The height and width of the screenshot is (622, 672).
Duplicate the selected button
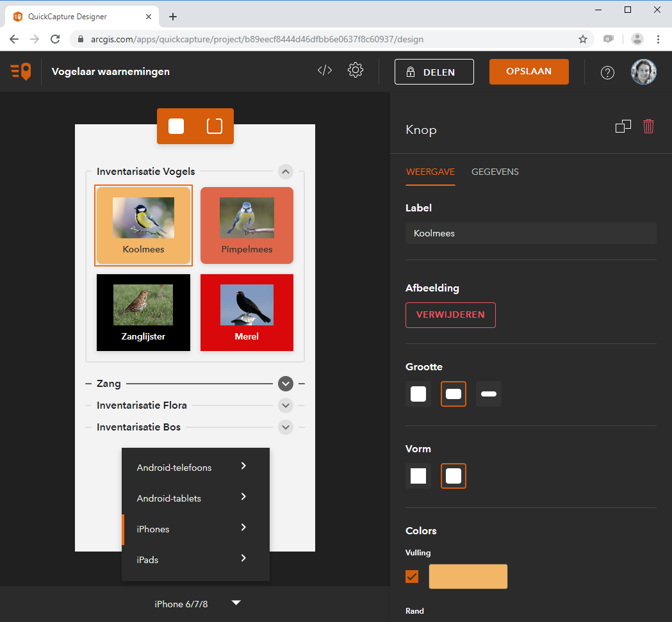click(x=623, y=126)
